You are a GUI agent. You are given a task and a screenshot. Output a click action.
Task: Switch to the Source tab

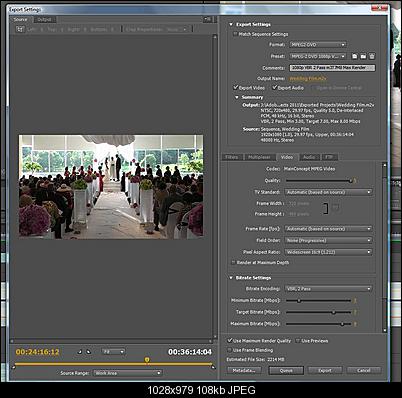20,19
